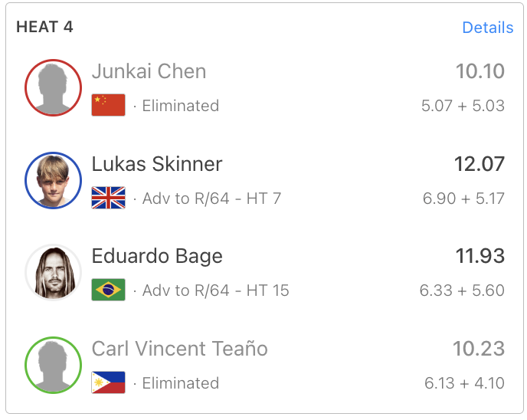Open Carl Vincent Teaño's name

click(179, 349)
